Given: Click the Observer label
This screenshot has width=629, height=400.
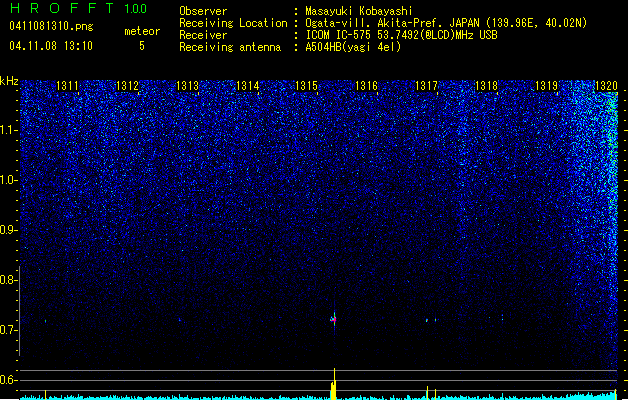Looking at the screenshot, I should (203, 11).
